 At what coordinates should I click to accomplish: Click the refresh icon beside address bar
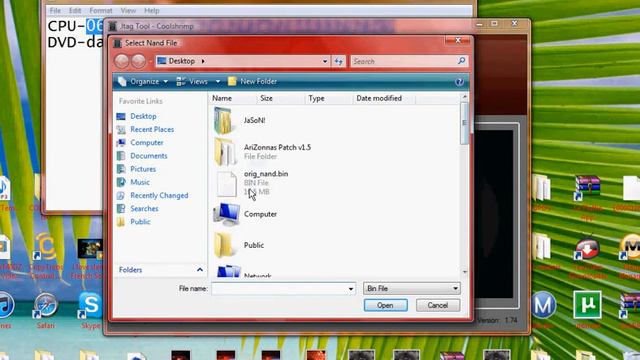point(338,61)
